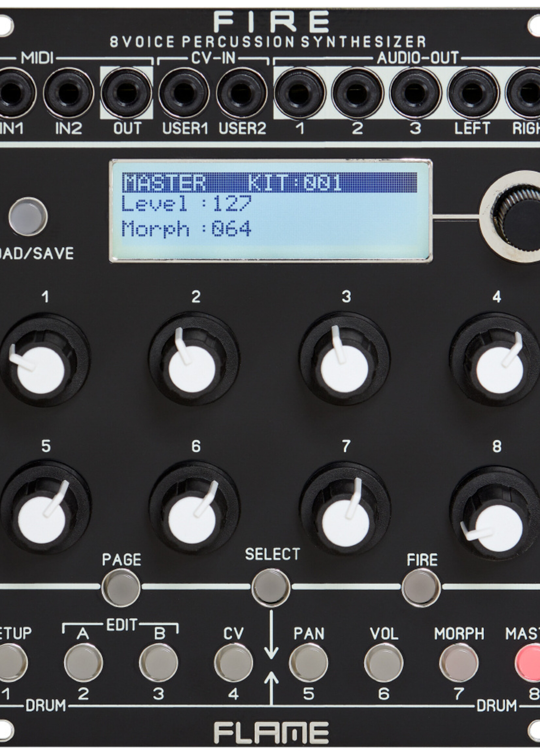Click the CV-IN USER1 jack

184,93
